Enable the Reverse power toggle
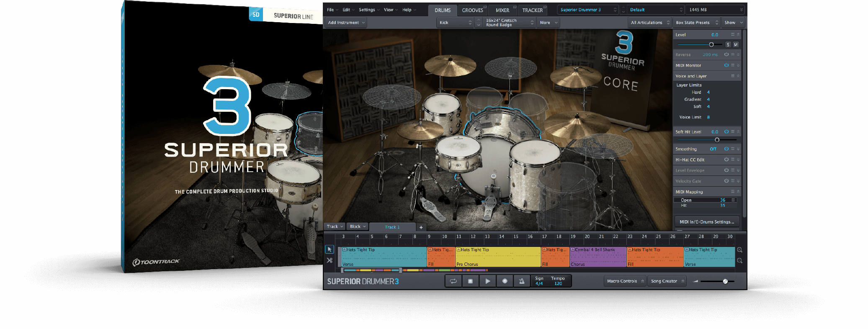 point(726,54)
